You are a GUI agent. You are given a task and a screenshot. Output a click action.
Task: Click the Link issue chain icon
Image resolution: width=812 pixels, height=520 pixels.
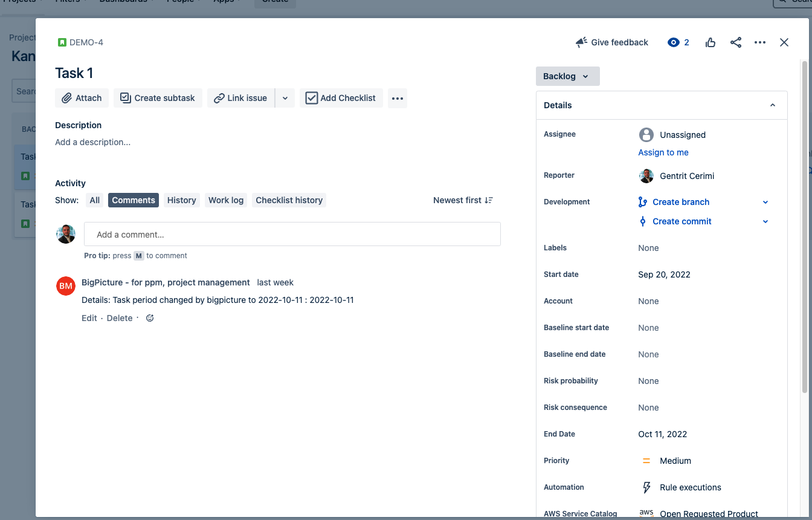pos(221,98)
